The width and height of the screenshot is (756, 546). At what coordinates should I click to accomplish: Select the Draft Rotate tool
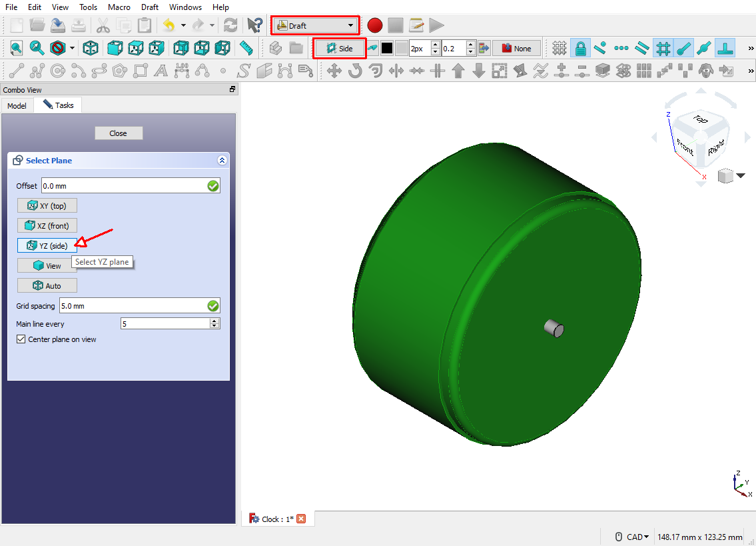(355, 71)
